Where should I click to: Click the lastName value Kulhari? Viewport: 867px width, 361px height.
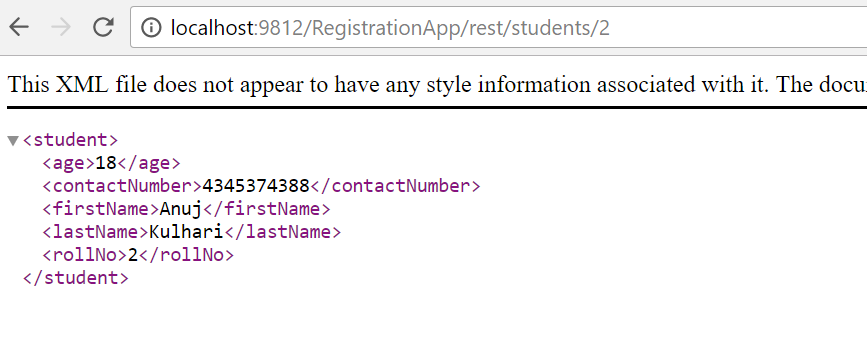pos(186,232)
